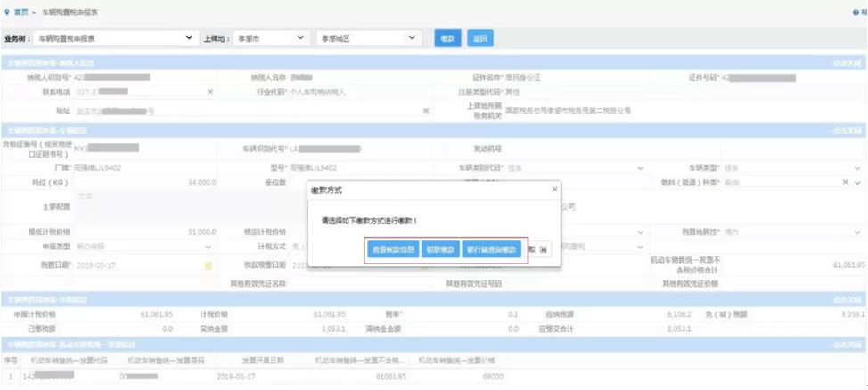Choose 查看税款信息 in the dialog
This screenshot has height=390, width=868.
[x=393, y=250]
